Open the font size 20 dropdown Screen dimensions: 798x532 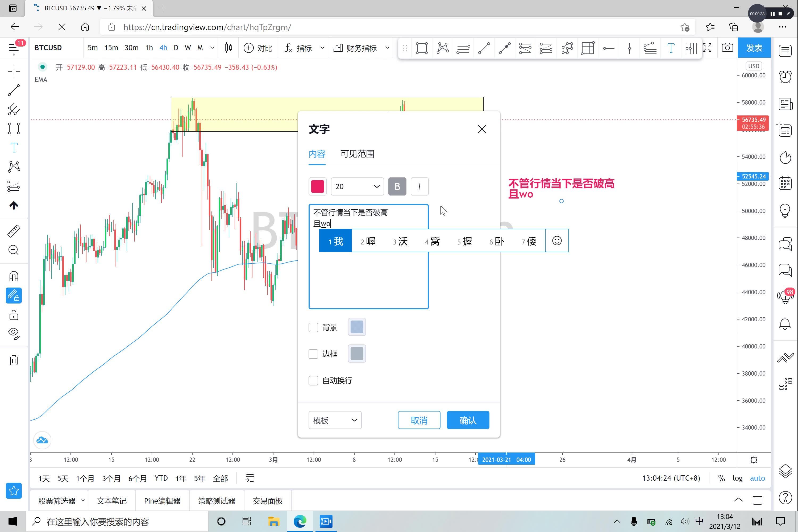(x=357, y=187)
